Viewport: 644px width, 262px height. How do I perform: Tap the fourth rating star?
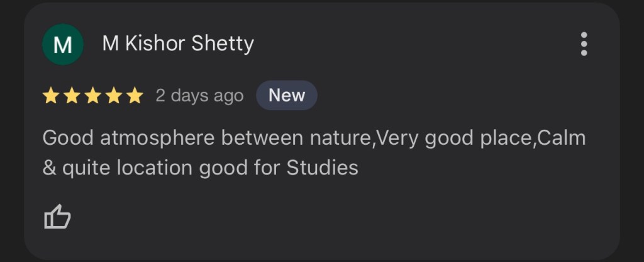(114, 96)
